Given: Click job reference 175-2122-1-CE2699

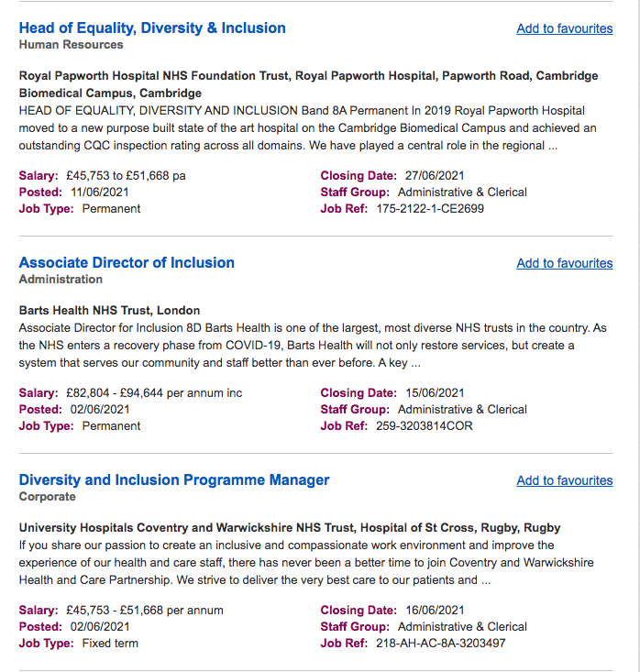Looking at the screenshot, I should point(430,208).
